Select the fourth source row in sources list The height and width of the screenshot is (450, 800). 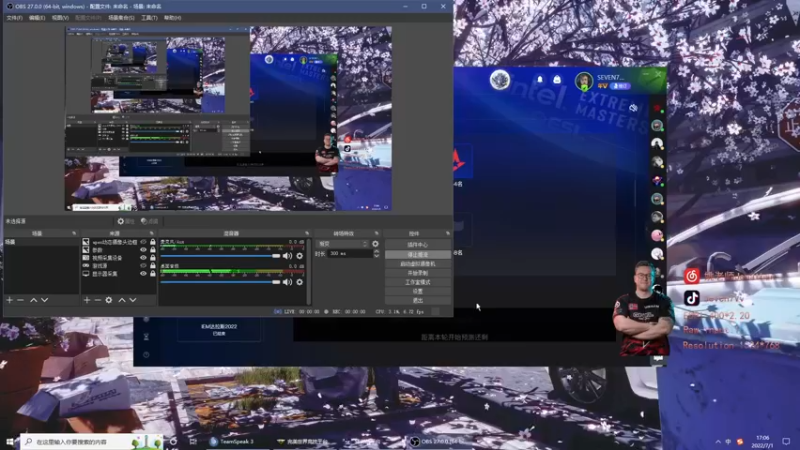click(x=99, y=266)
